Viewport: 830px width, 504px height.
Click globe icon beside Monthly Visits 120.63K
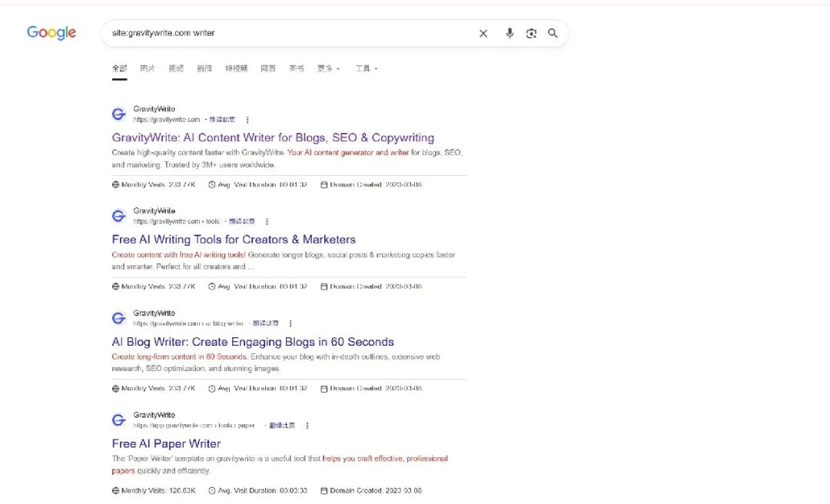click(x=115, y=491)
